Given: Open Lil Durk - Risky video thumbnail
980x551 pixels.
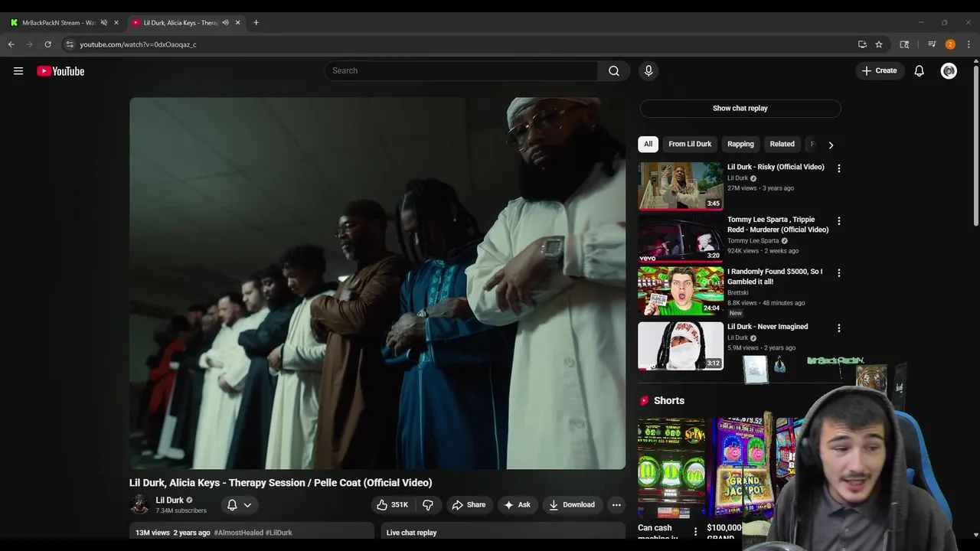Looking at the screenshot, I should (x=681, y=185).
